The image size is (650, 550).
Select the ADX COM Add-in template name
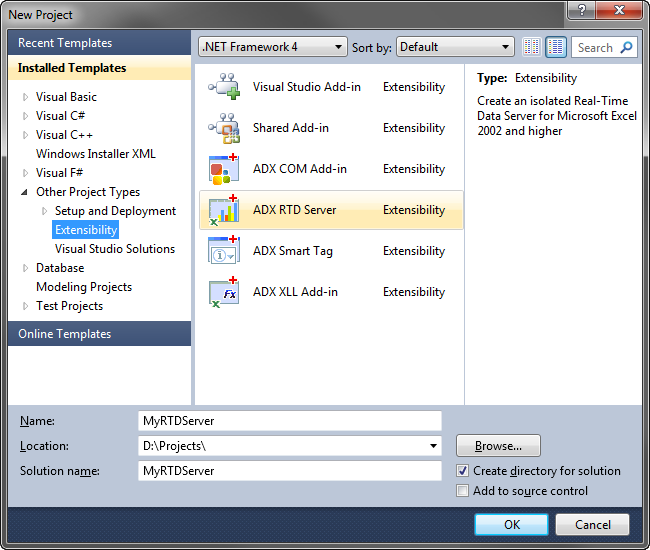[x=300, y=169]
